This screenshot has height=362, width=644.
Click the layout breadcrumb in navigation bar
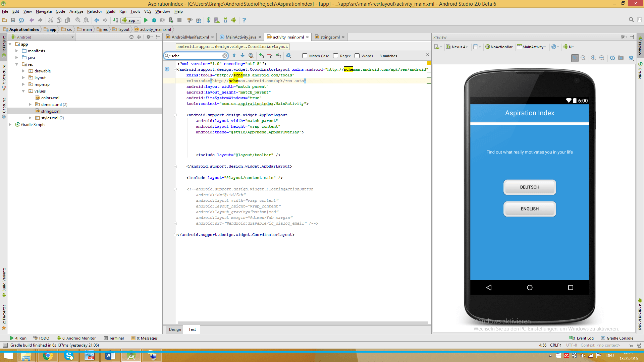121,29
